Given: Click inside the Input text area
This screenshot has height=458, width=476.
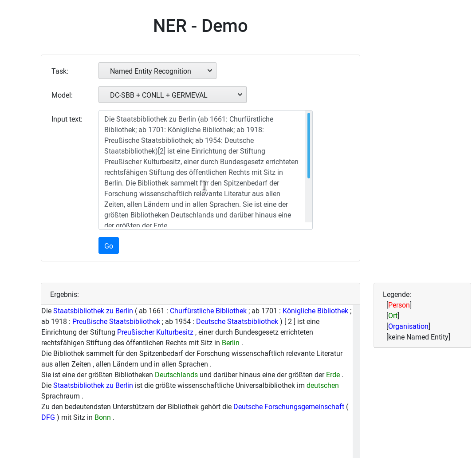Looking at the screenshot, I should coord(202,170).
